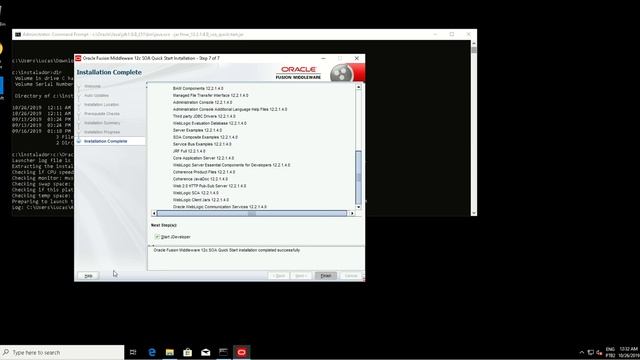
Task: Click 'JRF Full 12.2.1.4.0' row
Action: click(189, 151)
